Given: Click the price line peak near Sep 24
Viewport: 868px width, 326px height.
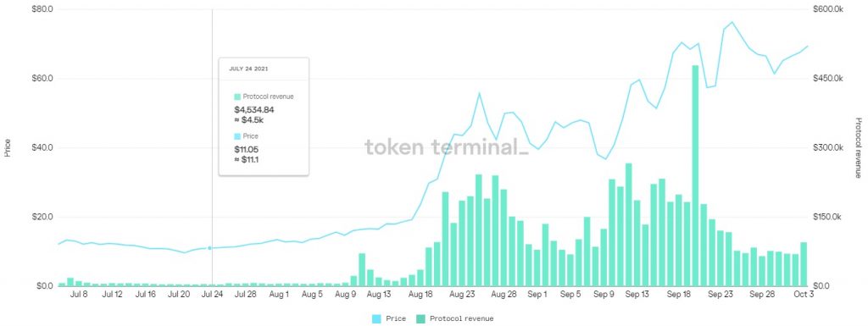Looking at the screenshot, I should pos(732,22).
